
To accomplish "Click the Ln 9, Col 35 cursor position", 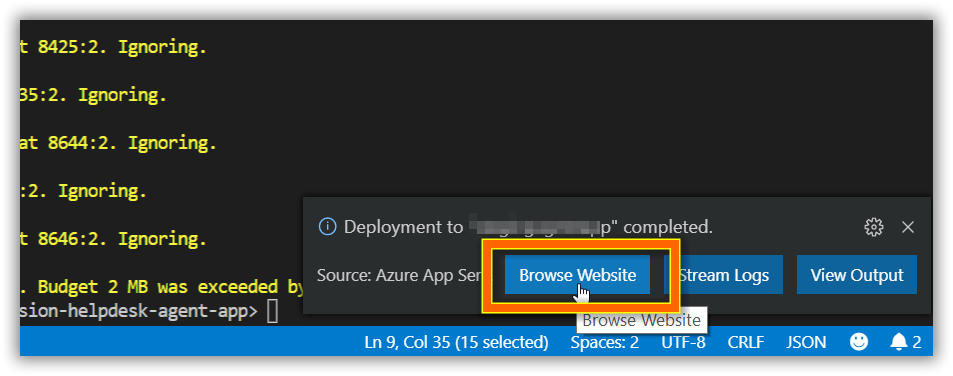I will (x=456, y=343).
